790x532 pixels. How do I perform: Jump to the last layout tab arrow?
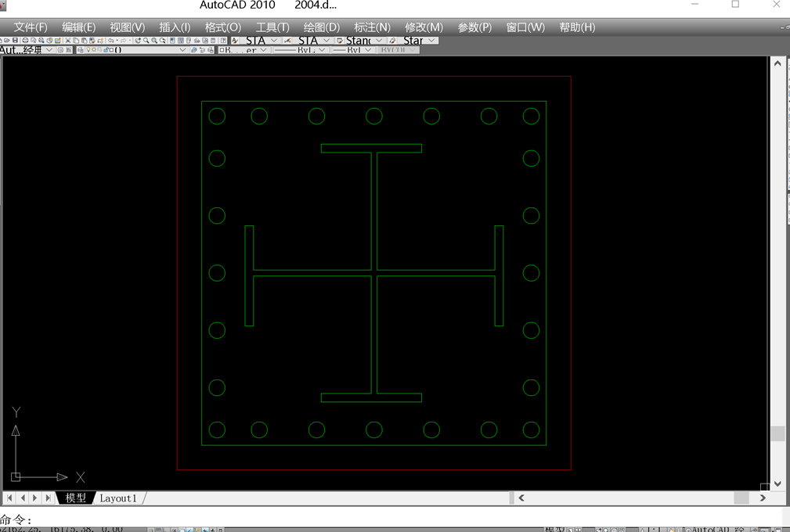pyautogui.click(x=48, y=498)
